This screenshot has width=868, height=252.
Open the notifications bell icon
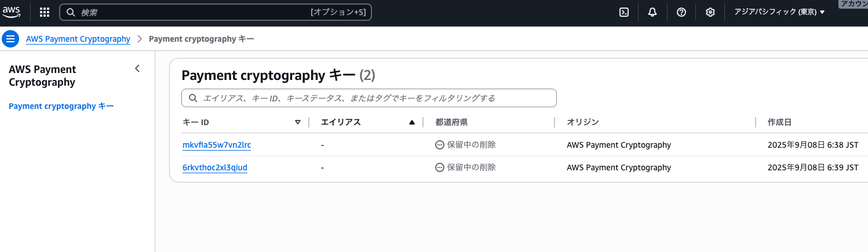tap(652, 12)
